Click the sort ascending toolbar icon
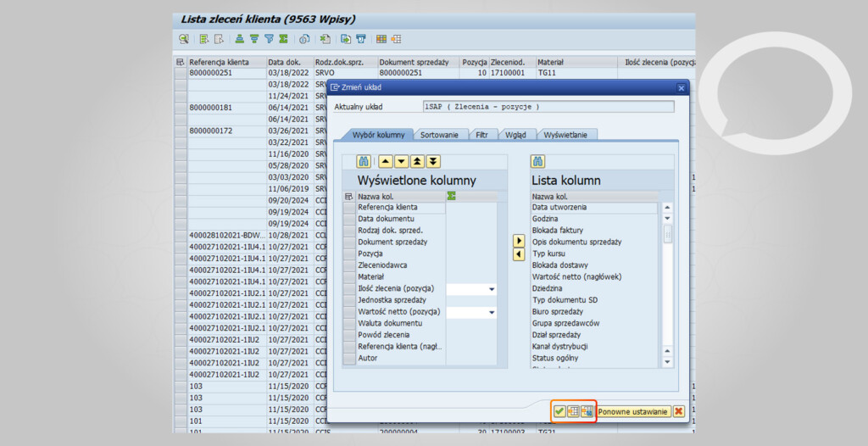Viewport: 868px width, 446px height. coord(240,39)
